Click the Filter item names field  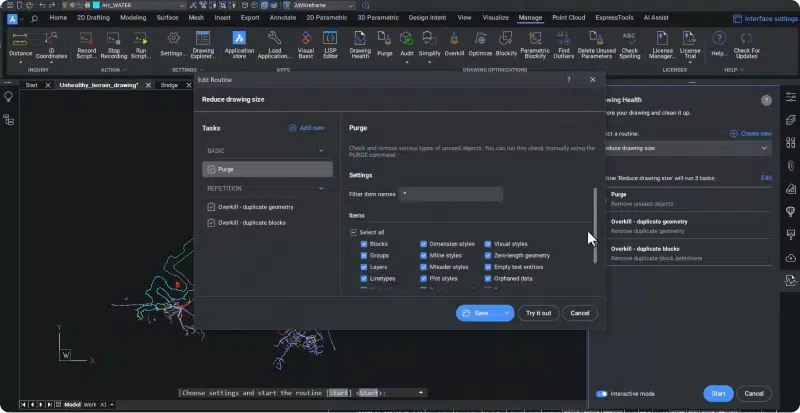(x=450, y=193)
